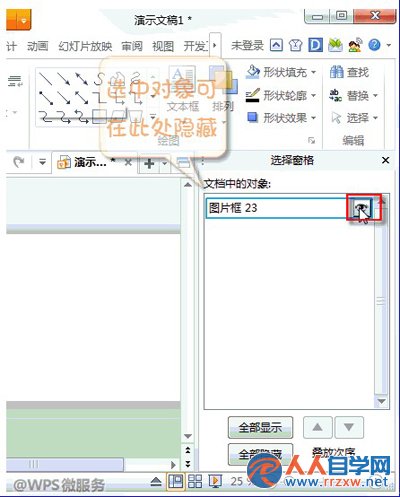Viewport: 400px width, 497px height.
Task: Open the 形状轮廓 shape outline dropdown
Action: (x=281, y=96)
